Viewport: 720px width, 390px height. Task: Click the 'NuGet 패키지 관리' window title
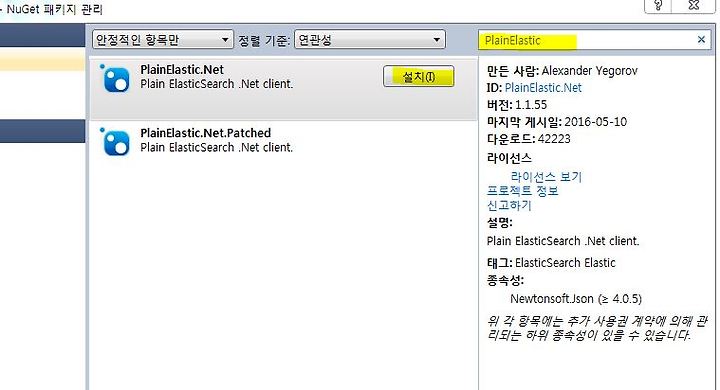point(55,9)
